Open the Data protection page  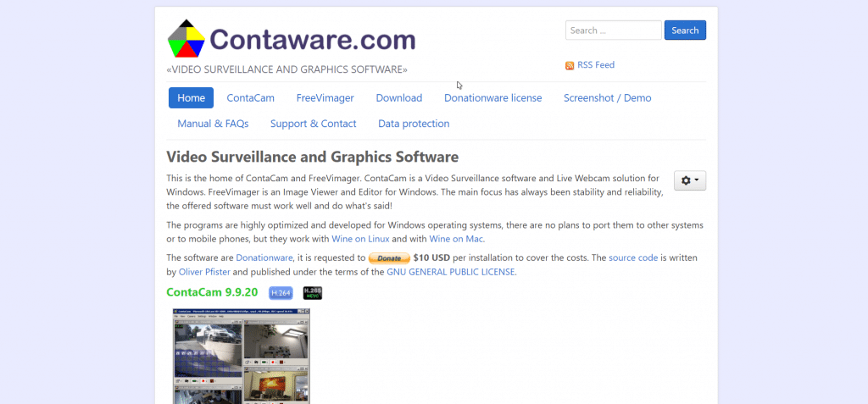pos(414,124)
